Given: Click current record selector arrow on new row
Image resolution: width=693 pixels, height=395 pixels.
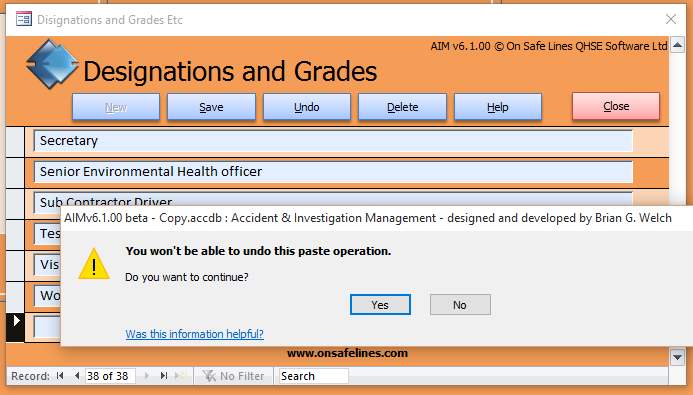Looking at the screenshot, I should click(15, 327).
